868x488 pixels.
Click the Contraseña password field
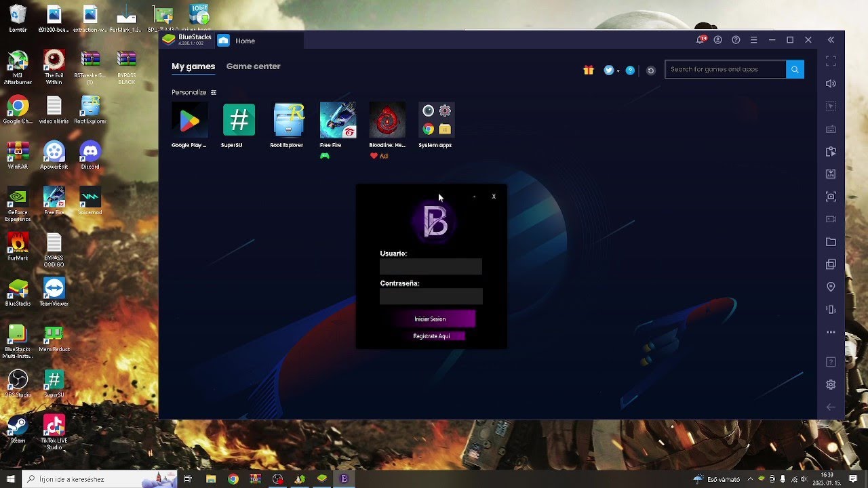pos(431,296)
